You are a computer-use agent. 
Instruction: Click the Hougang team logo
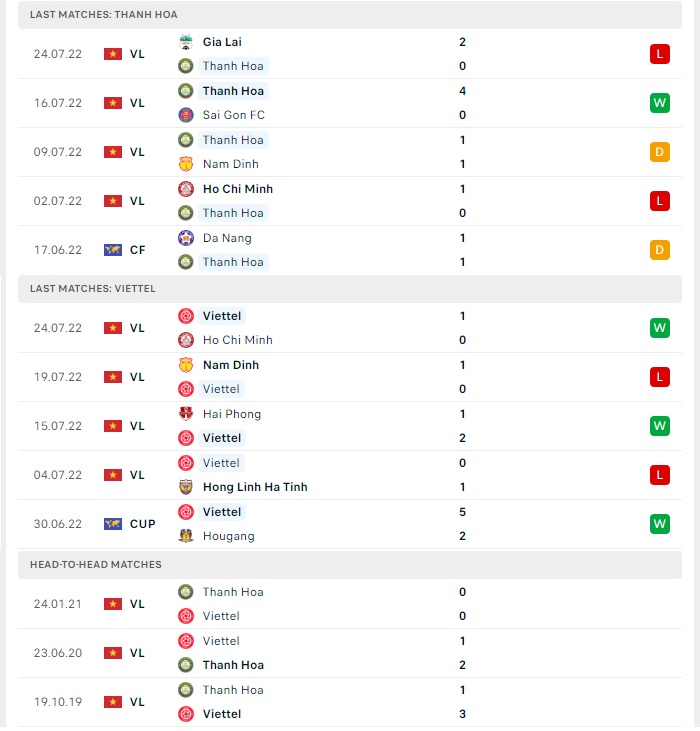186,536
